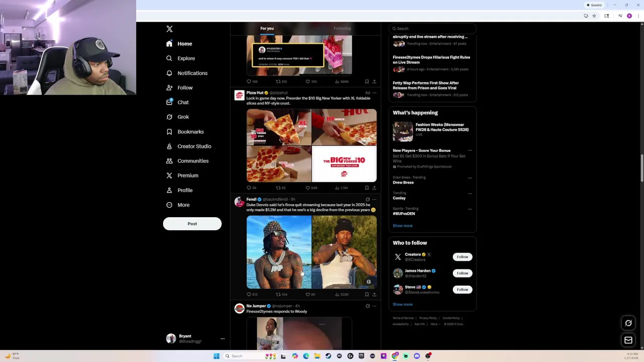Reply to the Fendi post
This screenshot has width=644, height=362.
pyautogui.click(x=252, y=295)
